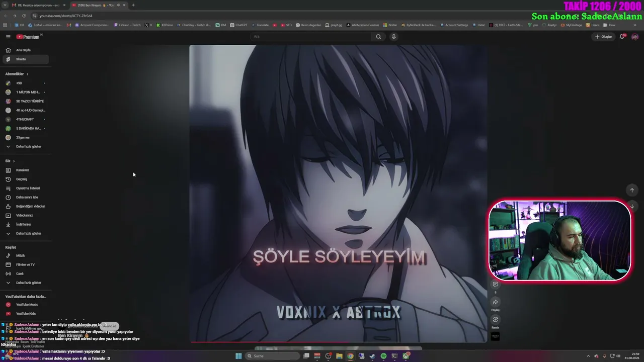Viewport: 644px width, 362px height.
Task: Close the '(186) Ben Kiraym' YouTube tab
Action: (x=125, y=5)
